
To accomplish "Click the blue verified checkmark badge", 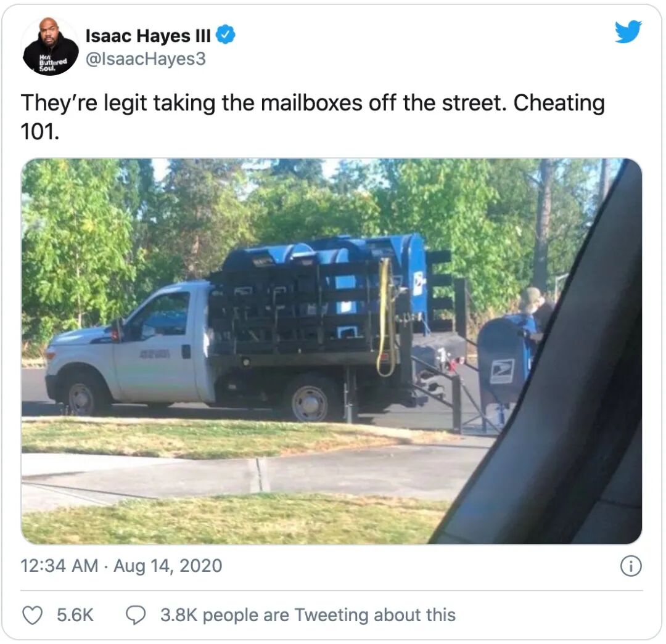I will click(x=226, y=35).
